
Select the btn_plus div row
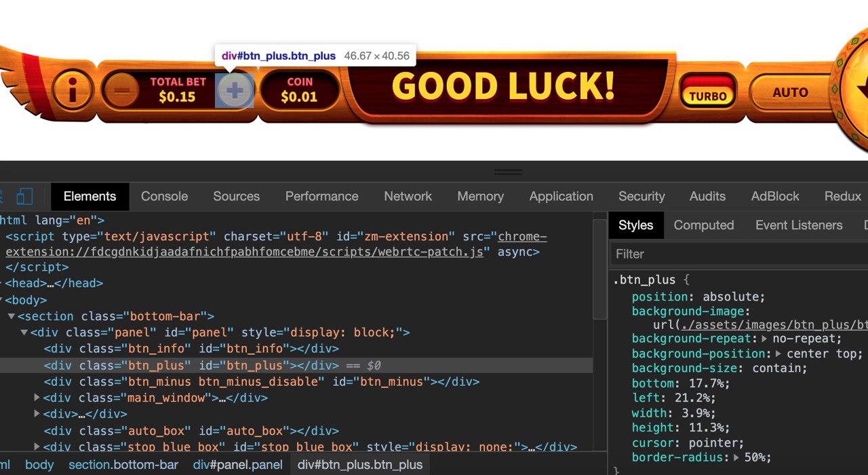(296, 365)
